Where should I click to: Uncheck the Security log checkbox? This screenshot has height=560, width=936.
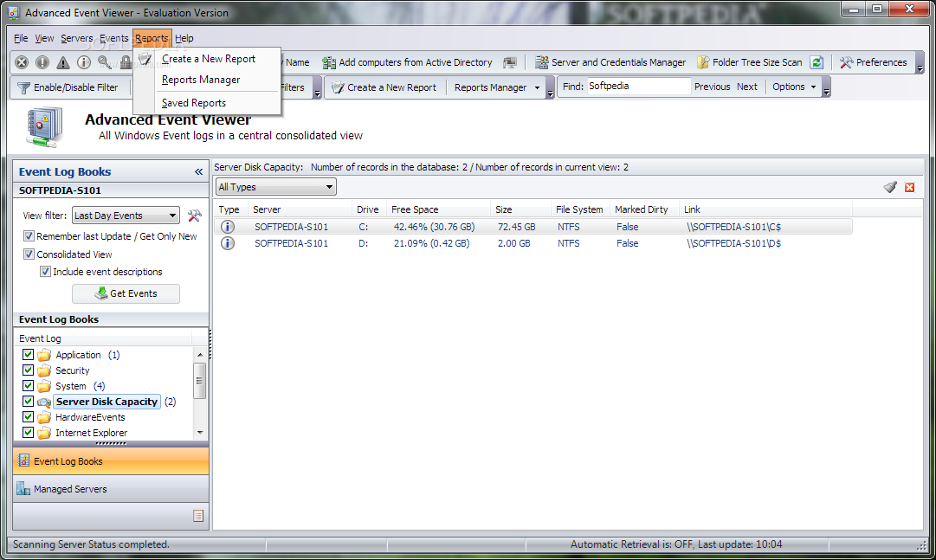pyautogui.click(x=28, y=370)
